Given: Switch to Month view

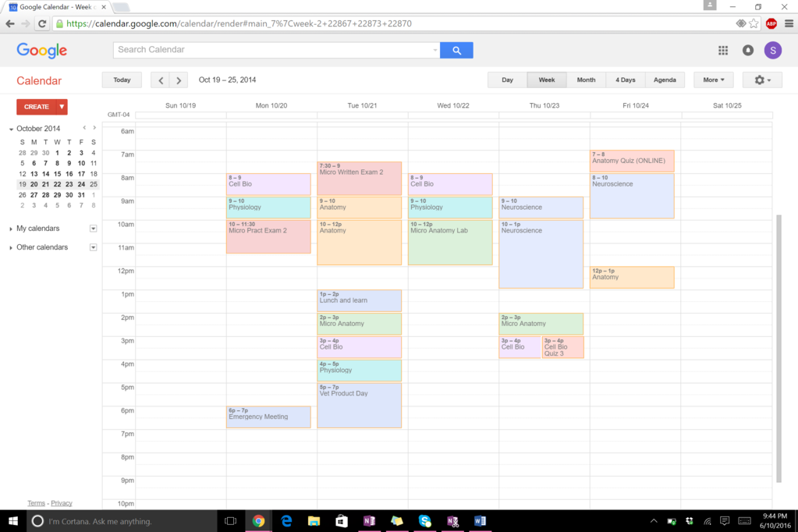Looking at the screenshot, I should coord(586,80).
